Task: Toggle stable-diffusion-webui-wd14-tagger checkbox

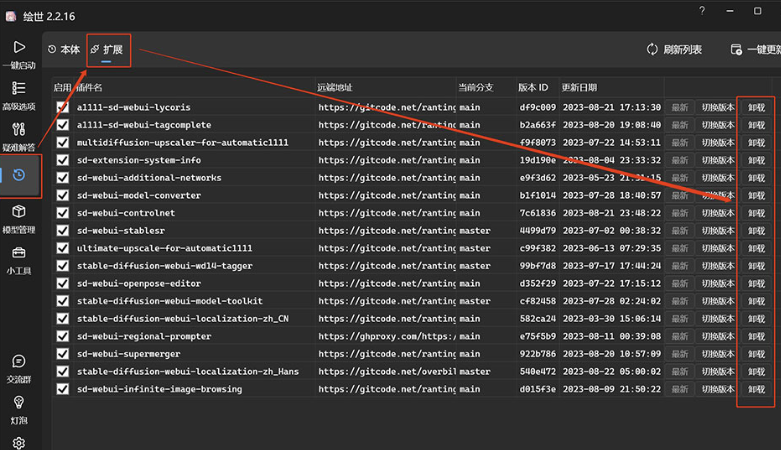Action: pyautogui.click(x=63, y=266)
